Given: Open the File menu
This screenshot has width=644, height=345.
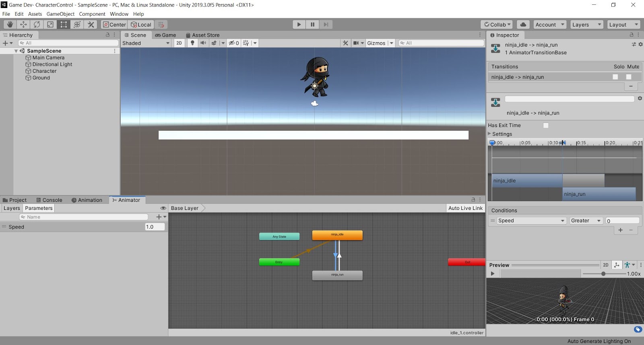Looking at the screenshot, I should (x=6, y=14).
